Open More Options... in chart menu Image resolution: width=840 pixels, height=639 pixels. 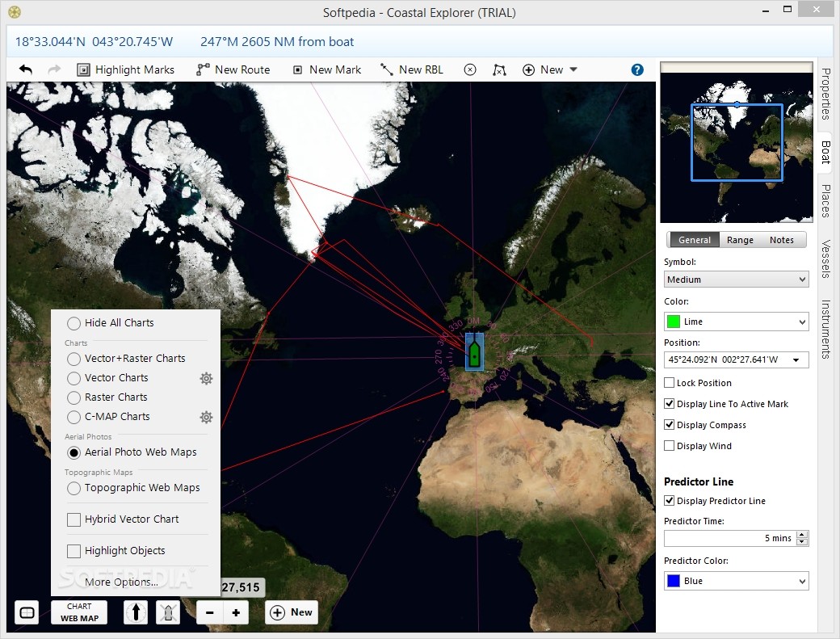click(x=122, y=582)
